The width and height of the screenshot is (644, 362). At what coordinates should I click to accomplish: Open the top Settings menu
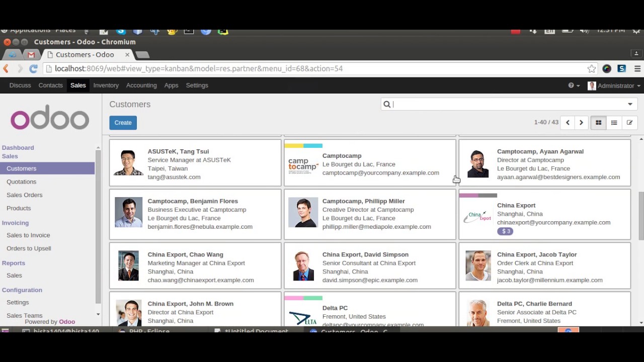point(197,85)
